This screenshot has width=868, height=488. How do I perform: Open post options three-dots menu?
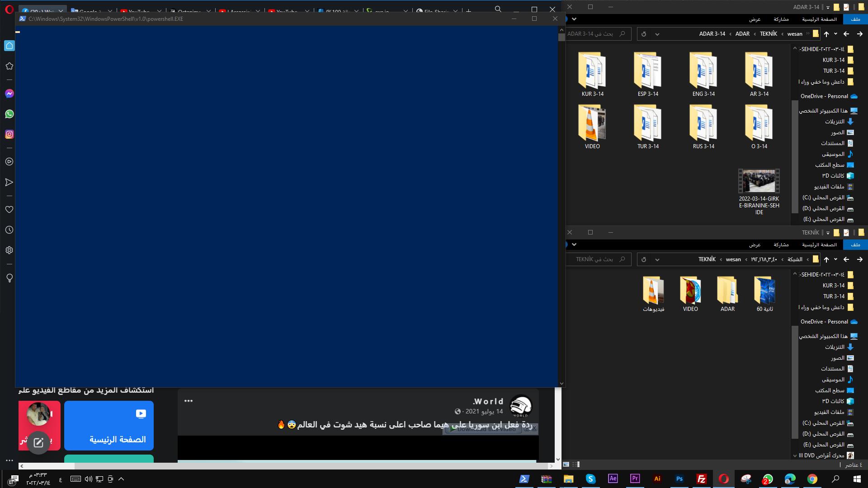tap(189, 401)
